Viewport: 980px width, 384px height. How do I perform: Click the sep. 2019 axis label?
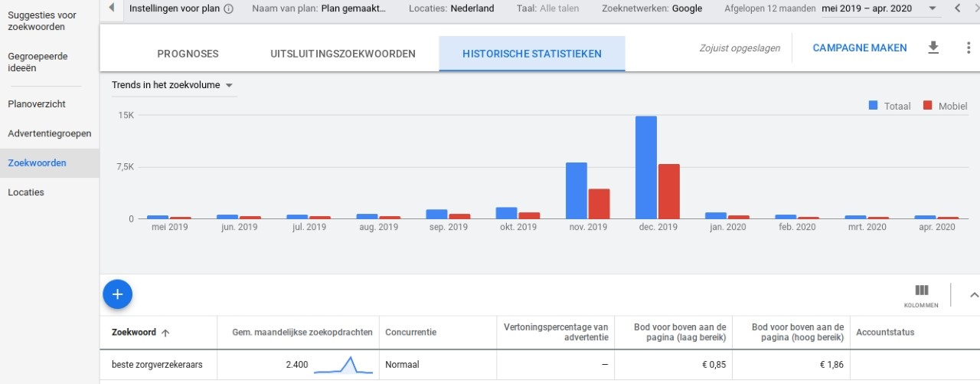pos(448,227)
